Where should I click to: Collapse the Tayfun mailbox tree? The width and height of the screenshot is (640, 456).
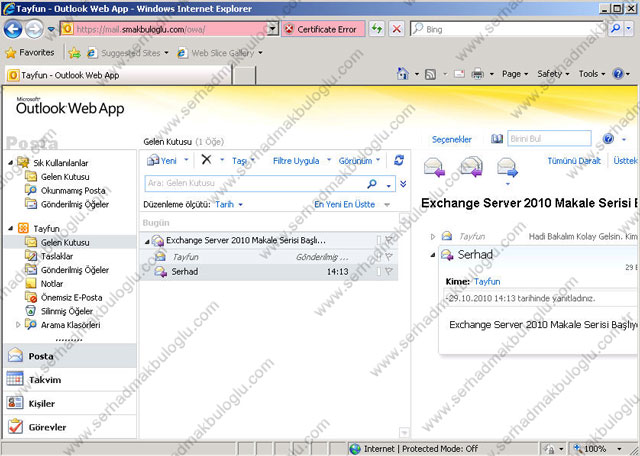click(x=11, y=228)
